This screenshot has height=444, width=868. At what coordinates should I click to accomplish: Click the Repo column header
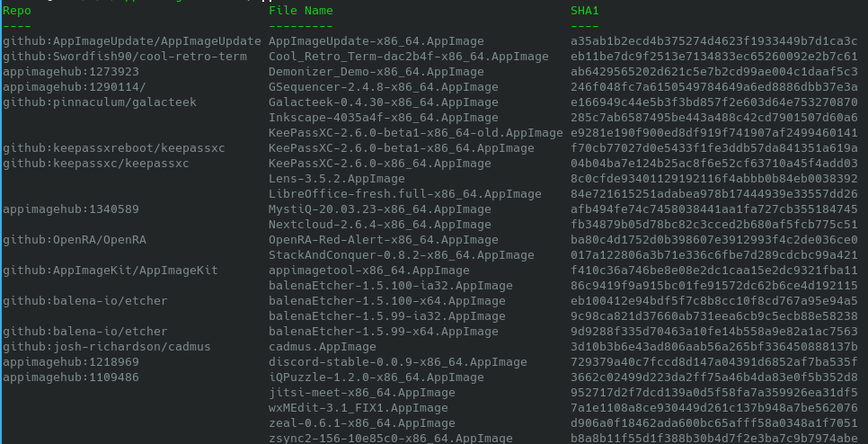pos(16,11)
